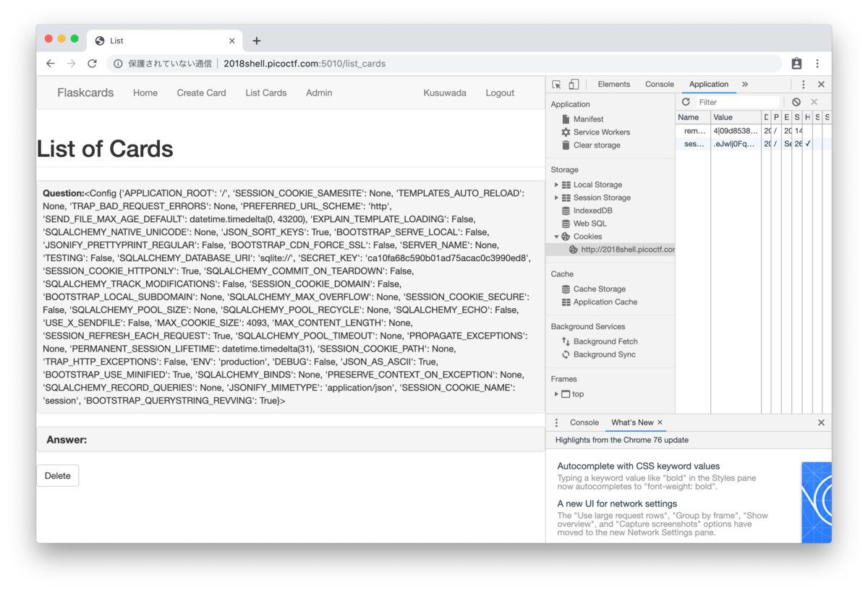This screenshot has height=591, width=868.
Task: Click the browser forward arrow
Action: (71, 64)
